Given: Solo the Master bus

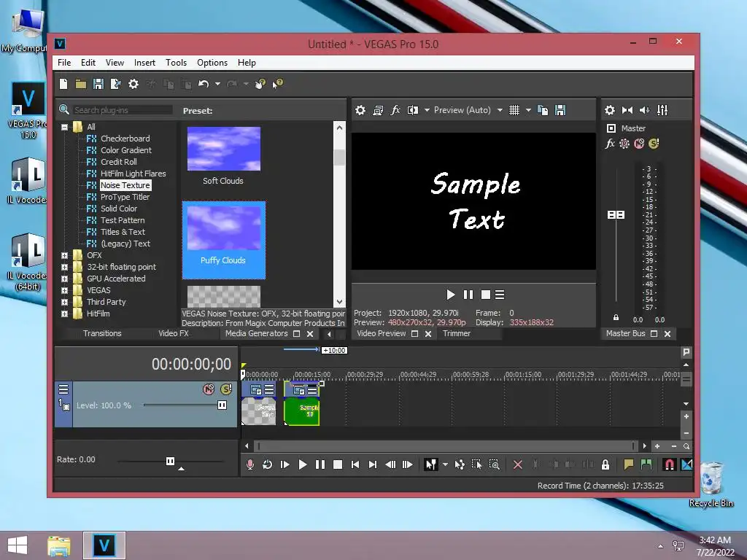Looking at the screenshot, I should point(654,144).
